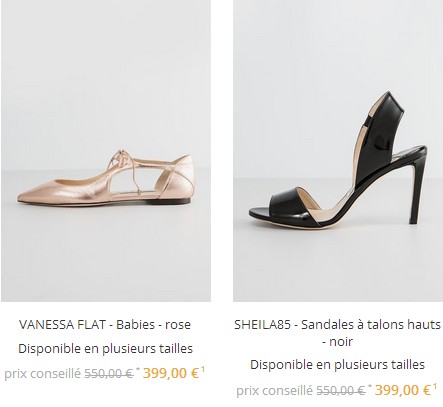The height and width of the screenshot is (407, 443).
Task: Click the 399,00 € price of Sheila85 sandals
Action: coord(403,390)
